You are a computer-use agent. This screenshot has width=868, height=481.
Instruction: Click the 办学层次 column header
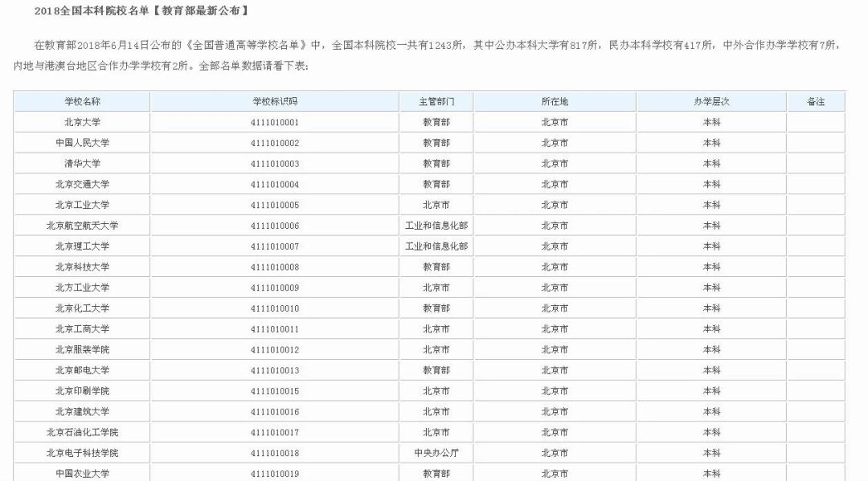pyautogui.click(x=711, y=102)
